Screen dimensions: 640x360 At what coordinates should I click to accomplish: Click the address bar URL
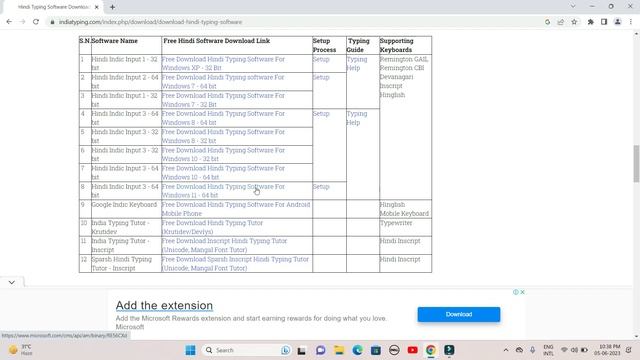coord(151,22)
